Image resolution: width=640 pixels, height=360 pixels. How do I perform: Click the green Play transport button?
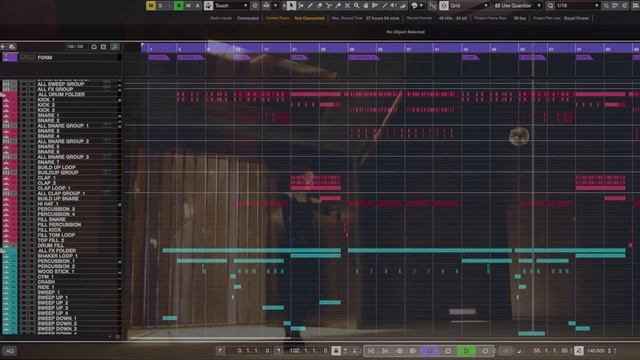tap(467, 351)
